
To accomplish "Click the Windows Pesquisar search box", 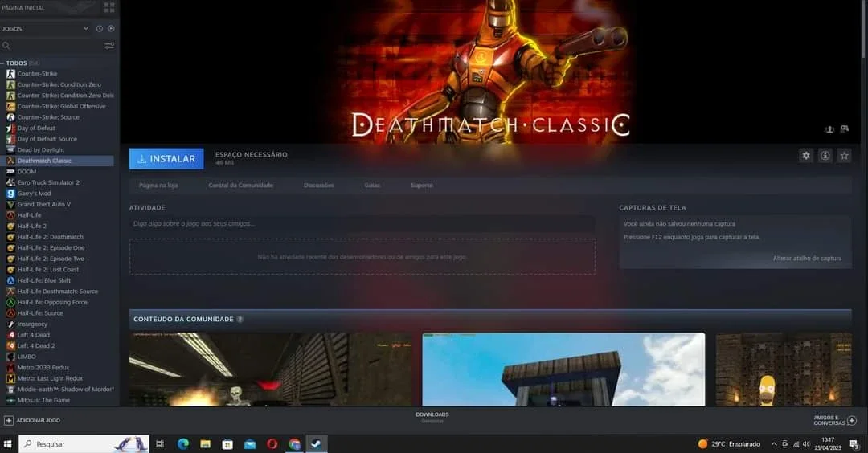I will point(84,443).
